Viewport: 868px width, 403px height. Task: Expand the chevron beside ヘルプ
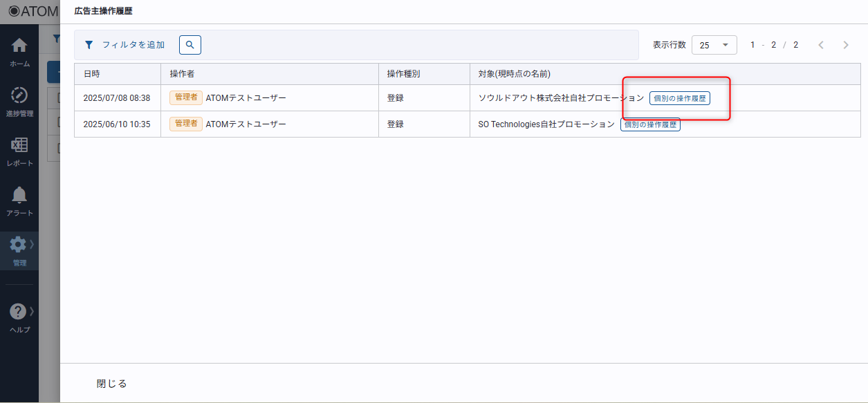[x=32, y=310]
